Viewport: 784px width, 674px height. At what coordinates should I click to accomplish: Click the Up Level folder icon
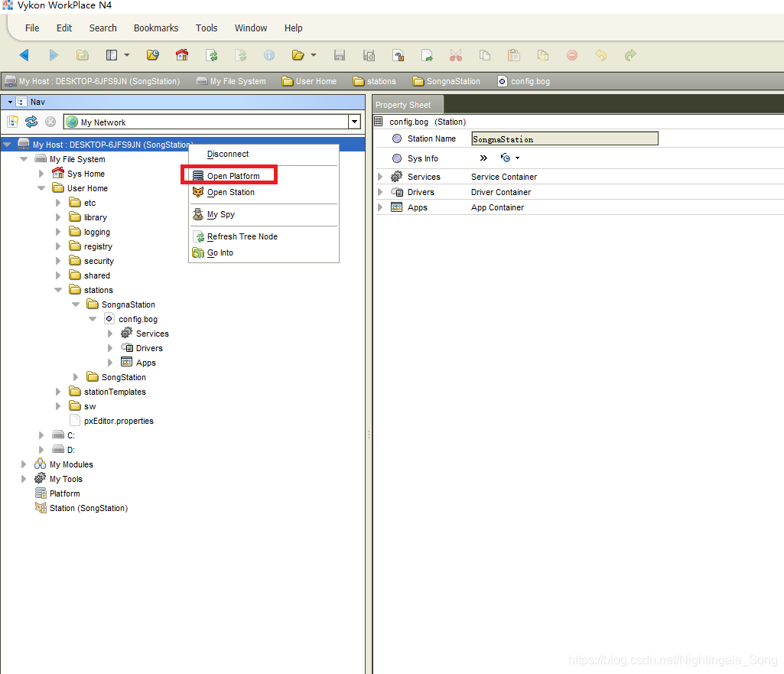tap(83, 55)
